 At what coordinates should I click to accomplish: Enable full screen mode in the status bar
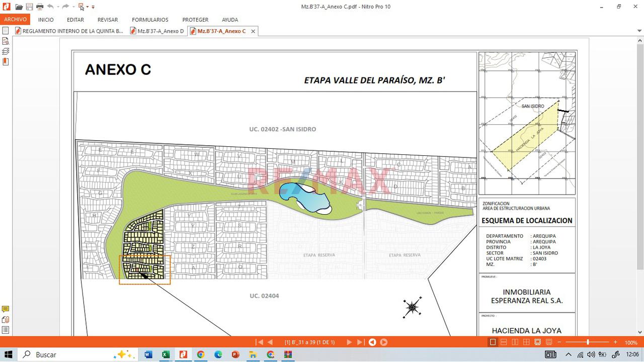coord(537,342)
